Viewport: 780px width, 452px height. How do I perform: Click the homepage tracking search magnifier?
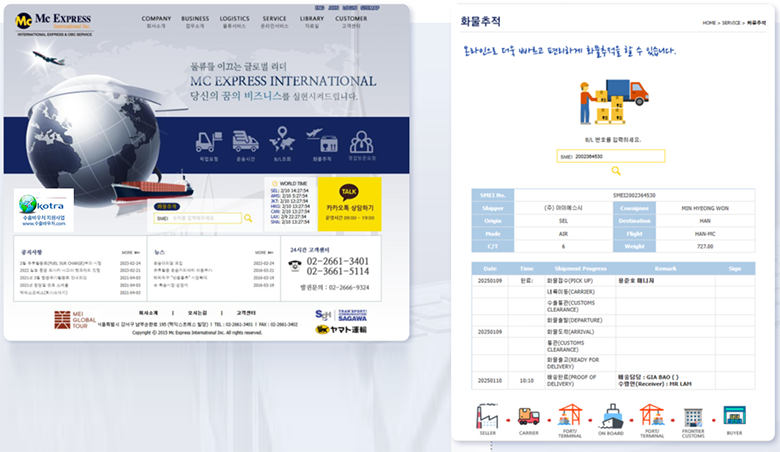(x=248, y=218)
